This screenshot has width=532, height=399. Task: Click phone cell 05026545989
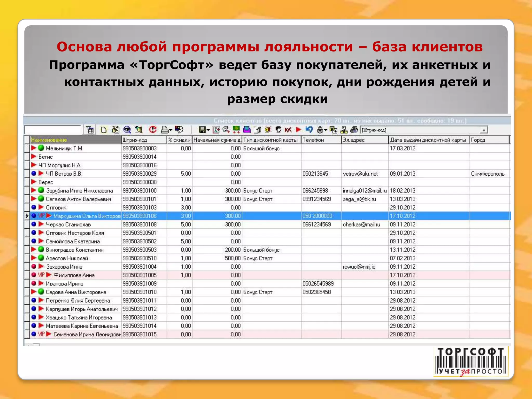[321, 283]
